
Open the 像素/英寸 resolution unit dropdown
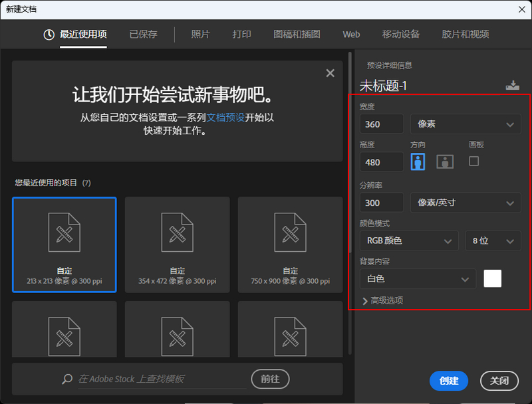pos(465,202)
